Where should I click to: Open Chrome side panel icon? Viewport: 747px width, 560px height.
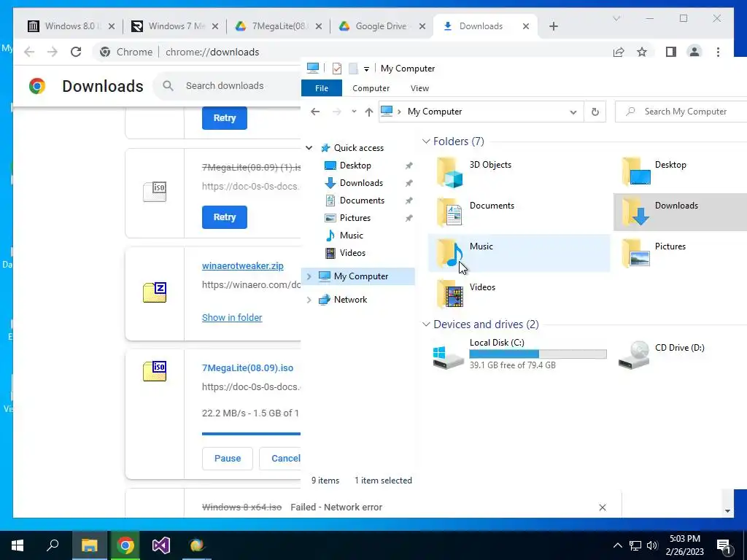pyautogui.click(x=671, y=52)
